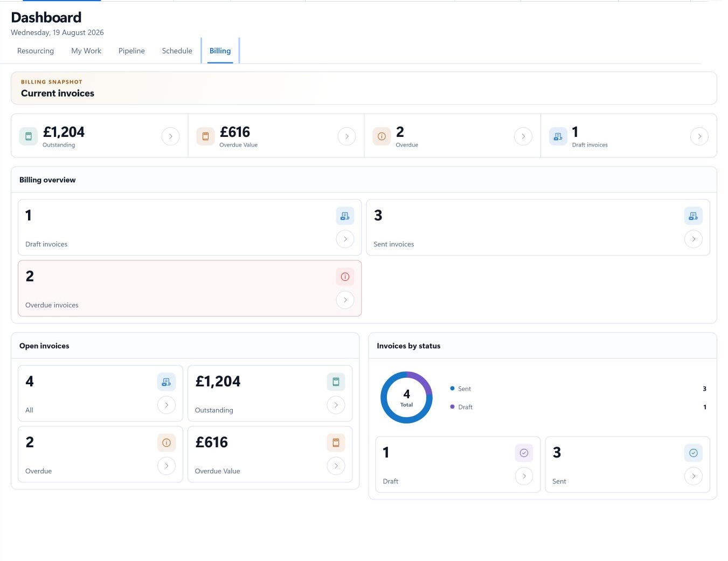
Task: Open the Draft status card arrow
Action: pyautogui.click(x=524, y=476)
